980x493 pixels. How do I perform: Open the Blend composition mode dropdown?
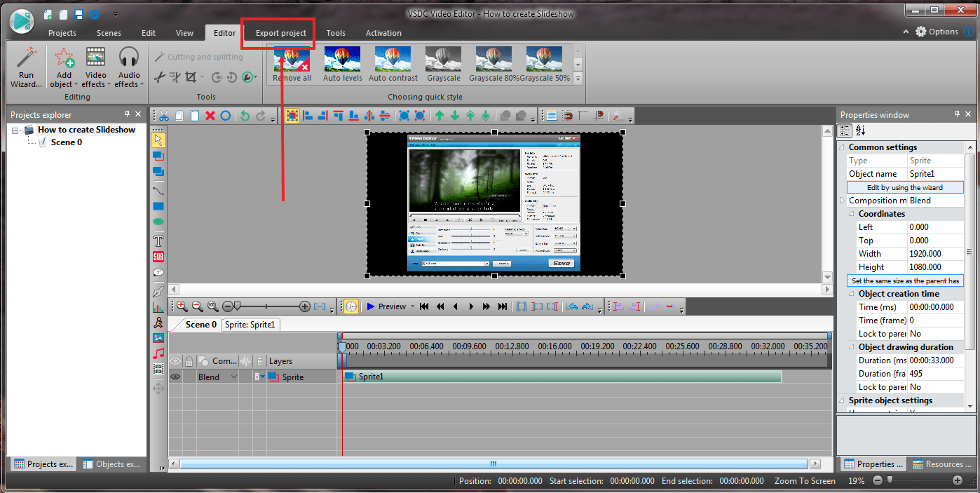click(x=234, y=377)
